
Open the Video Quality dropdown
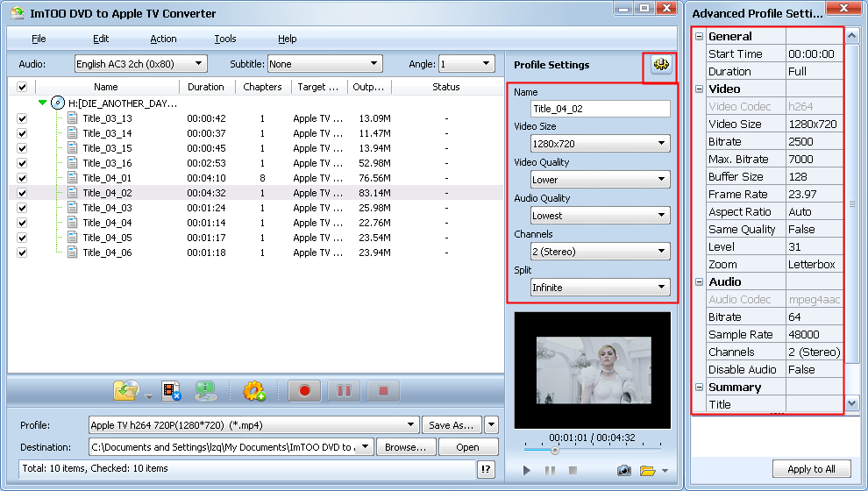point(600,180)
